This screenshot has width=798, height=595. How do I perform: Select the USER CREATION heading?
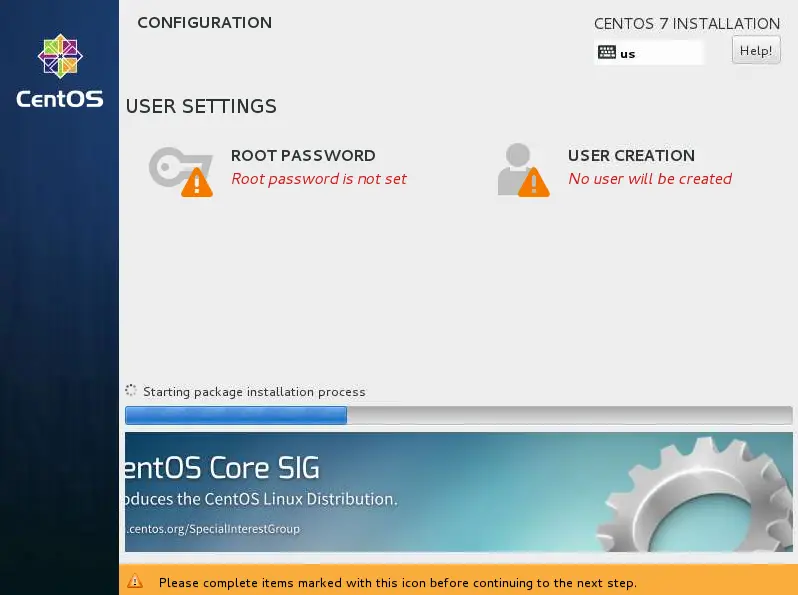coord(632,155)
